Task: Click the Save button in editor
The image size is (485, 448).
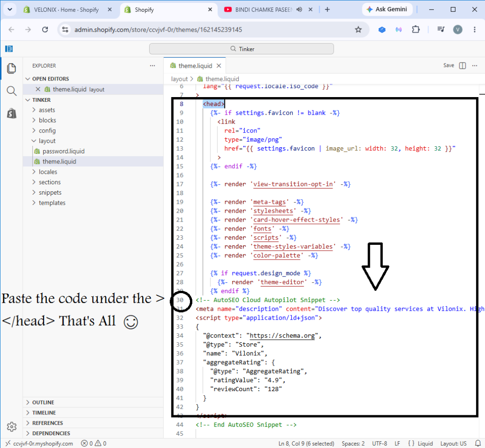Action: click(449, 65)
